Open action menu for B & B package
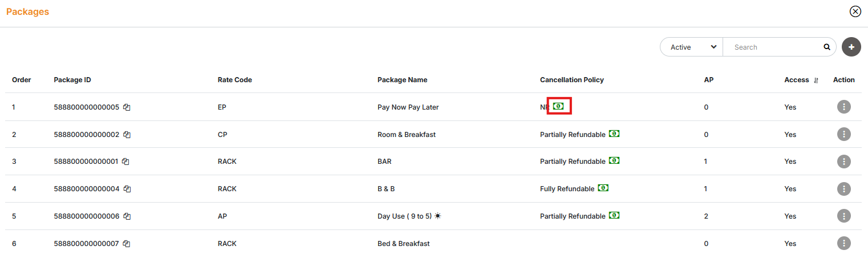Viewport: 868px width, 262px height. [x=843, y=188]
